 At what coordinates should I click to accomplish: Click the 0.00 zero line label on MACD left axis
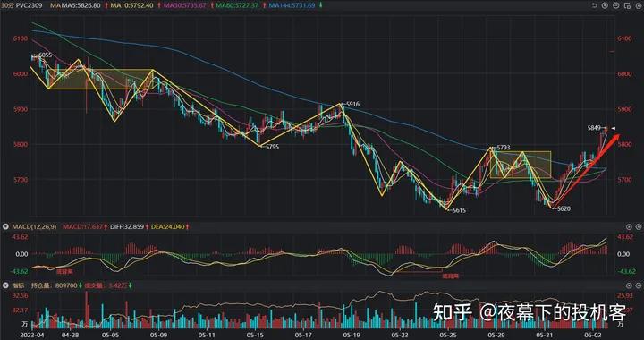(x=21, y=254)
